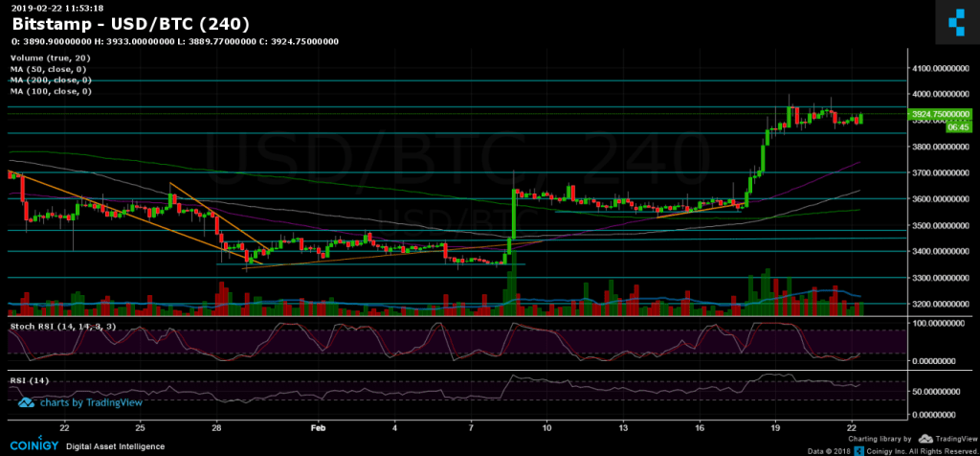Viewport: 980px width, 456px height.
Task: Open the 'Charting library by' TradingView link
Action: (914, 439)
